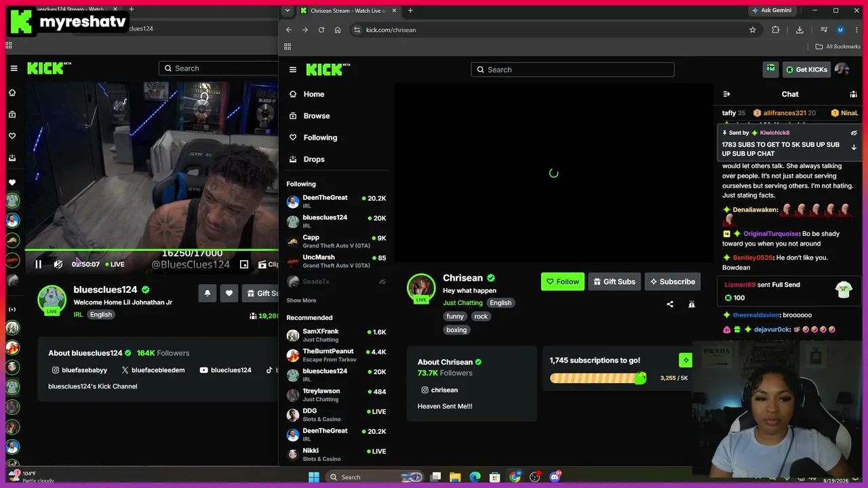Open the chat users list icon
868x488 pixels.
(853, 94)
